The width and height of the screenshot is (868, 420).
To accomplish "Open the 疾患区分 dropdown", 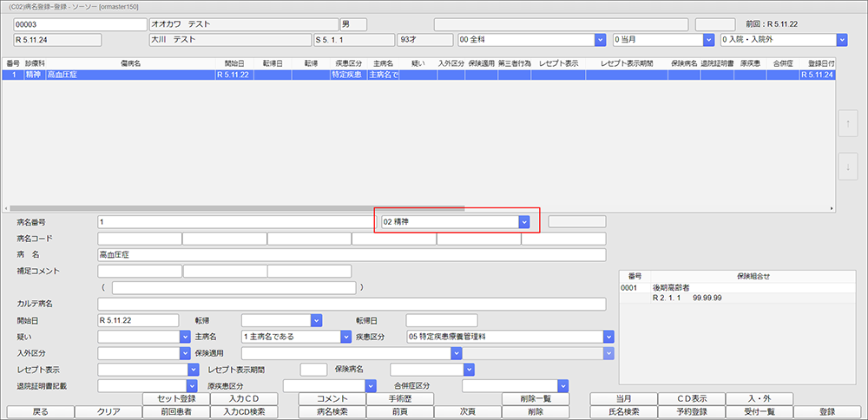I will [x=608, y=337].
